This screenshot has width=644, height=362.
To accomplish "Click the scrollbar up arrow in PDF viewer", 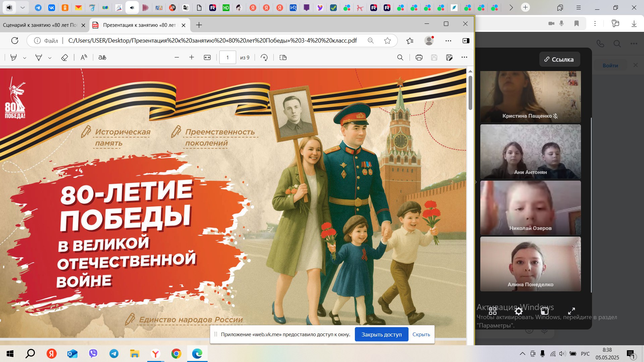I will pyautogui.click(x=470, y=71).
